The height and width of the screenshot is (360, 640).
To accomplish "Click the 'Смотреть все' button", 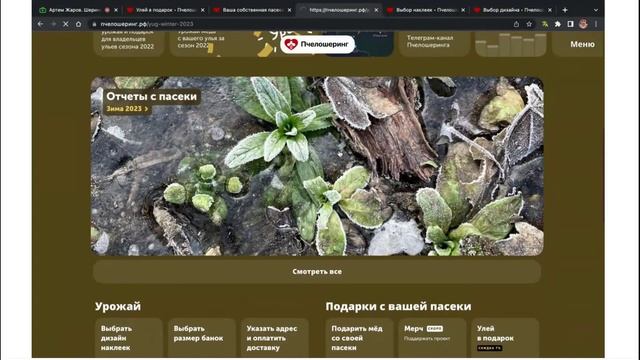I will coord(317,271).
